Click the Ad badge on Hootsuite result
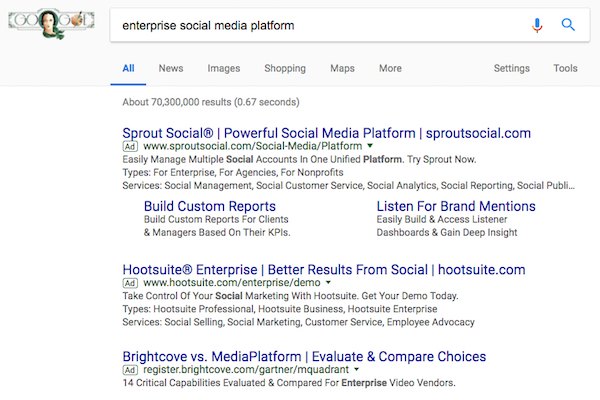The height and width of the screenshot is (400, 600). click(x=129, y=284)
